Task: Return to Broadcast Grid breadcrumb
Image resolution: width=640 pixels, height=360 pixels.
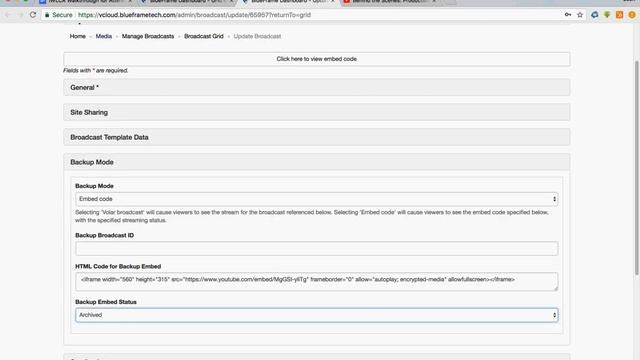Action: (x=204, y=36)
